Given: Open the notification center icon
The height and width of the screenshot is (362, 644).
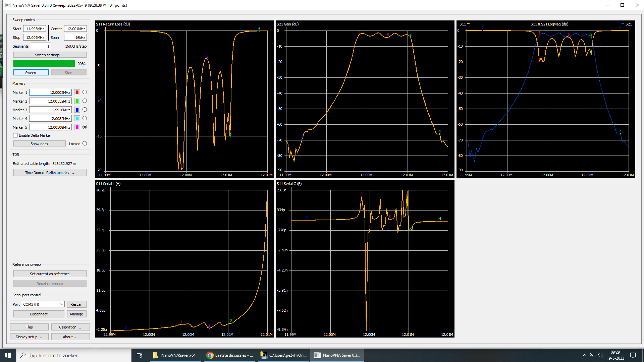Looking at the screenshot, I should (x=633, y=355).
